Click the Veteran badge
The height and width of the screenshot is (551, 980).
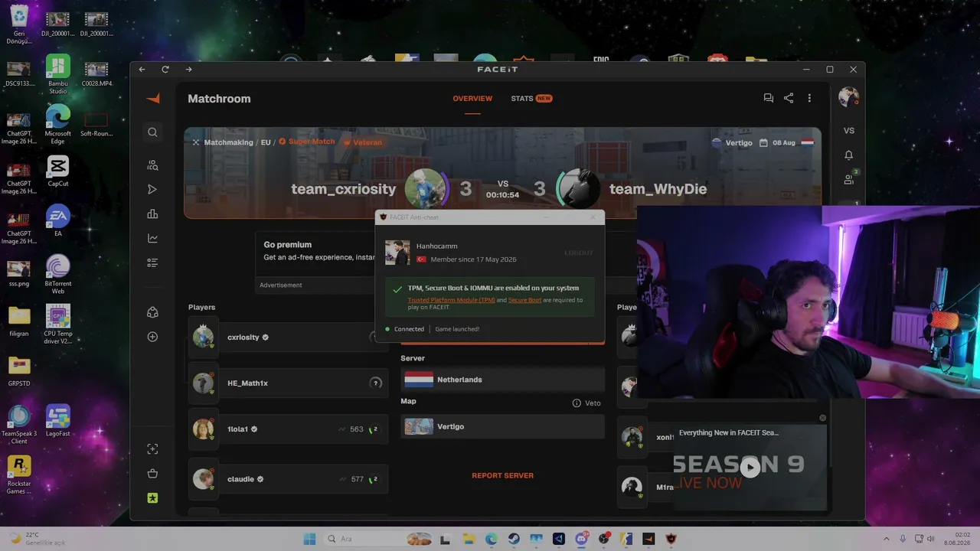tap(362, 142)
